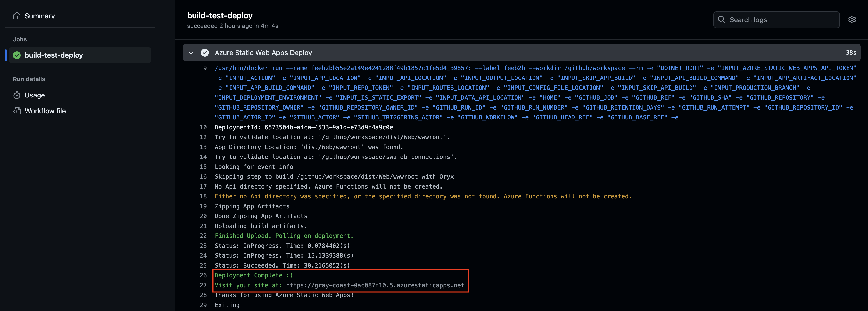
Task: Click log line number 10
Action: pos(203,127)
